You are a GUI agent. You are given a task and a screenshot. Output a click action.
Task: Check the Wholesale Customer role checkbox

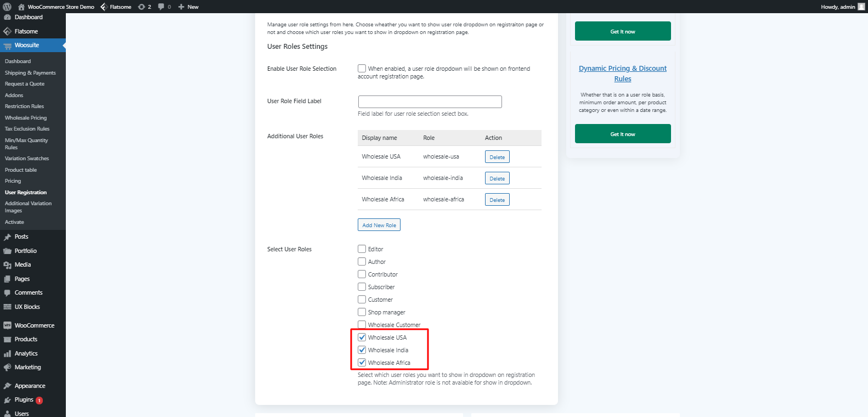coord(362,325)
